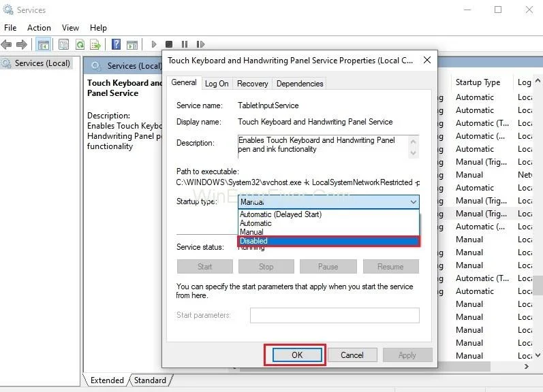Click the Startup Type column header
543x392 pixels.
pyautogui.click(x=478, y=82)
